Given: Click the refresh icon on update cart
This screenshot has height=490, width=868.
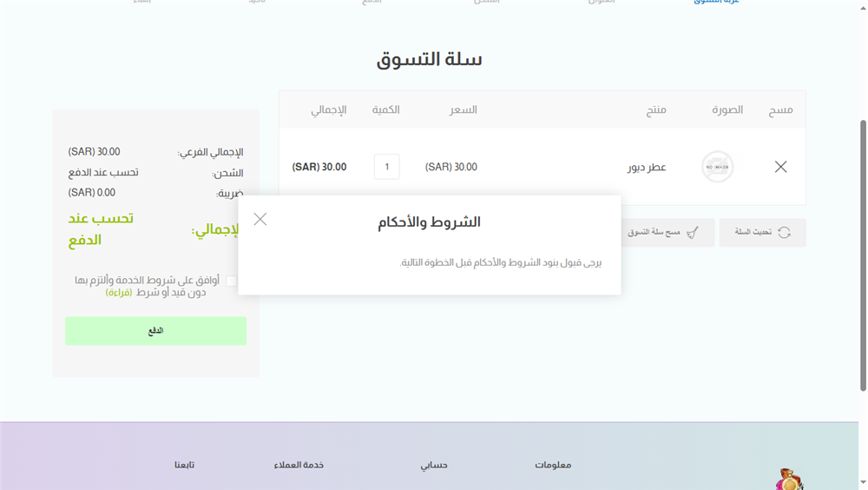Looking at the screenshot, I should [784, 233].
